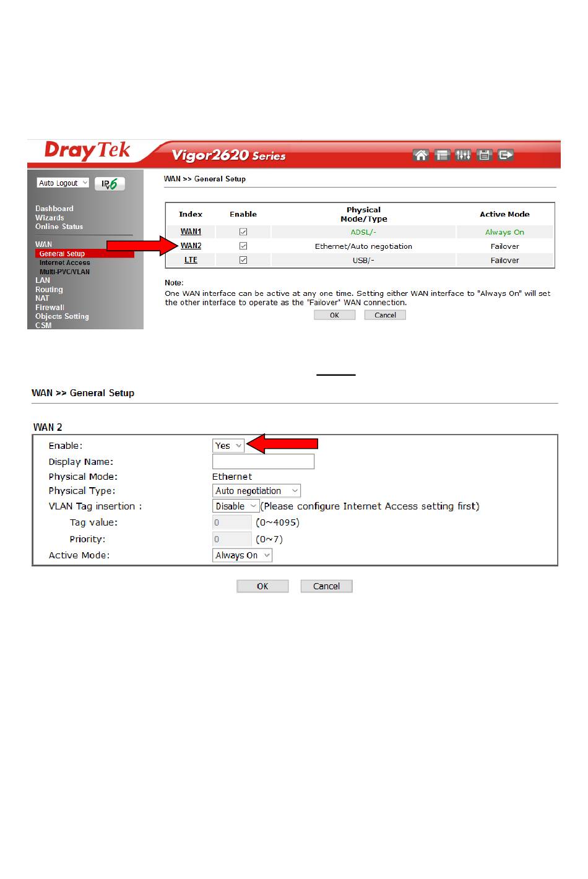Toggle the WAN2 enable checkbox
The width and height of the screenshot is (588, 879).
[x=243, y=246]
